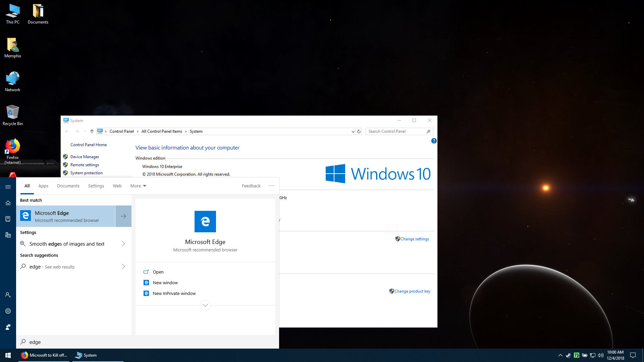The image size is (644, 362).
Task: Click the Change settings link
Action: 415,239
